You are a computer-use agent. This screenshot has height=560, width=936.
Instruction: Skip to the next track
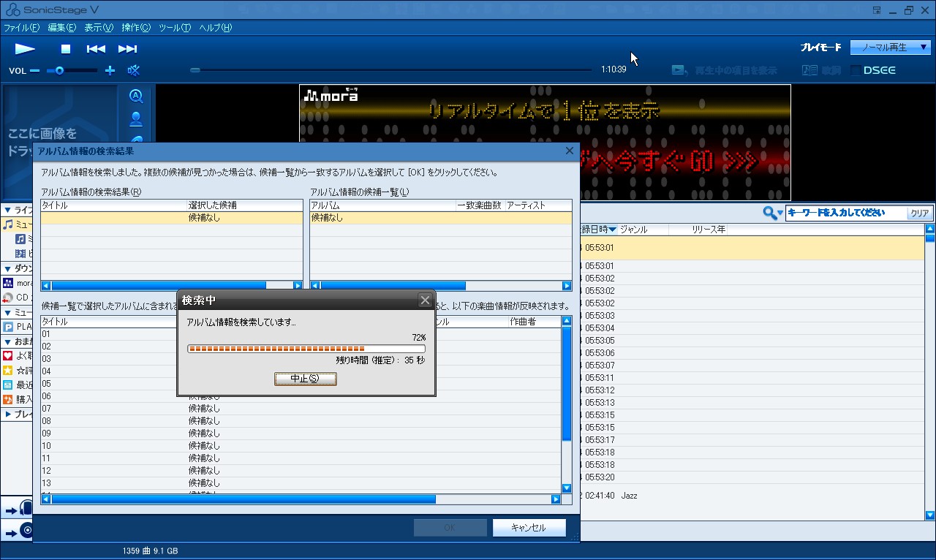(x=128, y=49)
